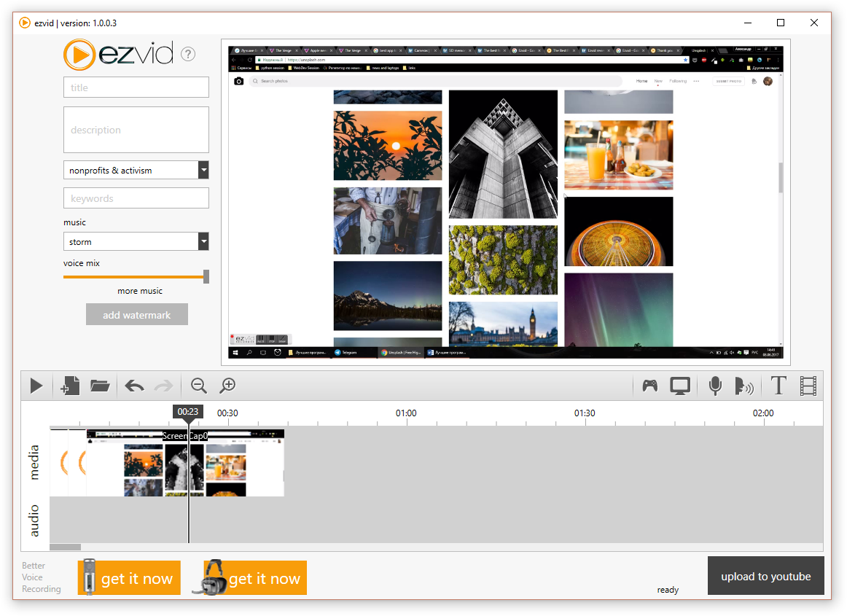
Task: Add text slide with the T icon
Action: 778,386
